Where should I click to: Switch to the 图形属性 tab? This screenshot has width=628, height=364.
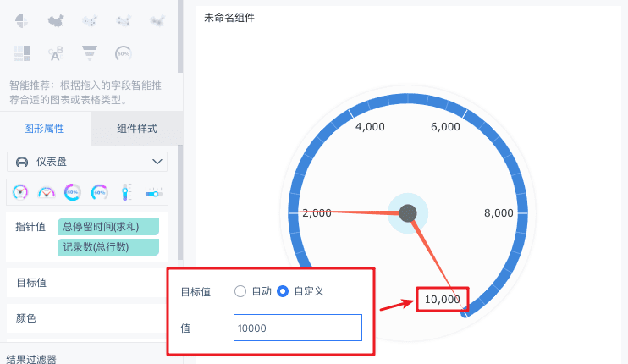click(44, 129)
